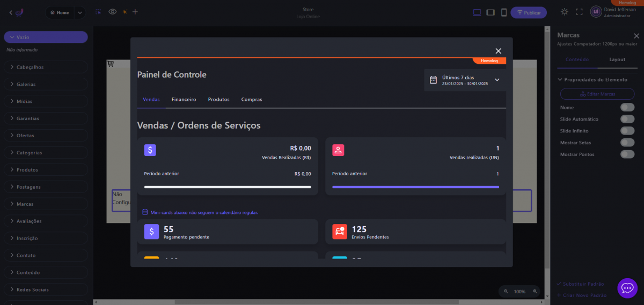This screenshot has width=644, height=305.
Task: Toggle the Nome switch
Action: tap(627, 107)
